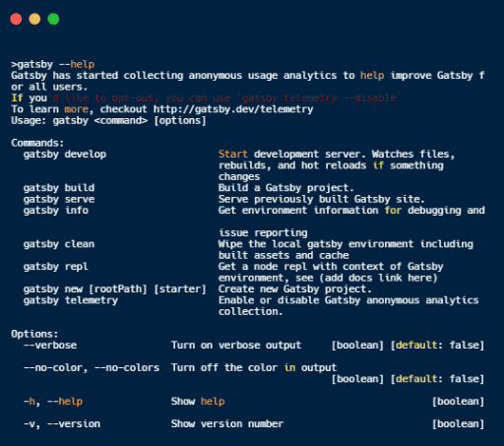Viewport: 504px width, 446px height.
Task: Click the 'Show help' description
Action: (x=198, y=402)
